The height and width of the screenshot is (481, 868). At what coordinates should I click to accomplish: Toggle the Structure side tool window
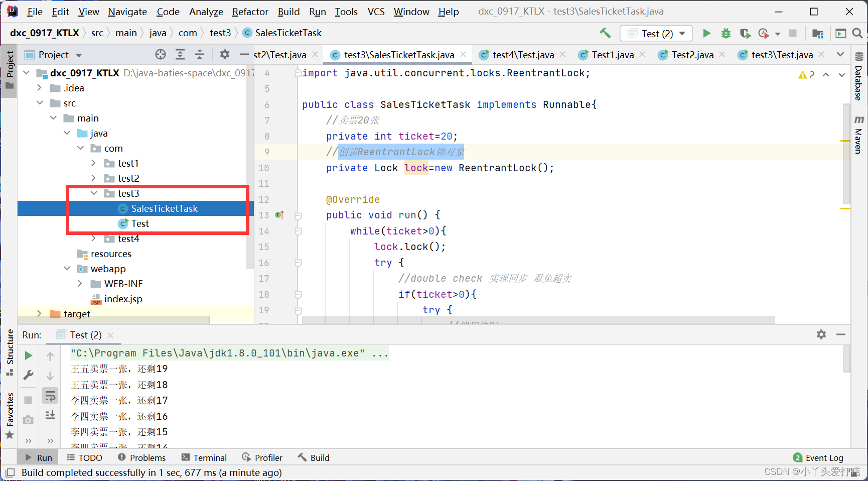point(10,352)
